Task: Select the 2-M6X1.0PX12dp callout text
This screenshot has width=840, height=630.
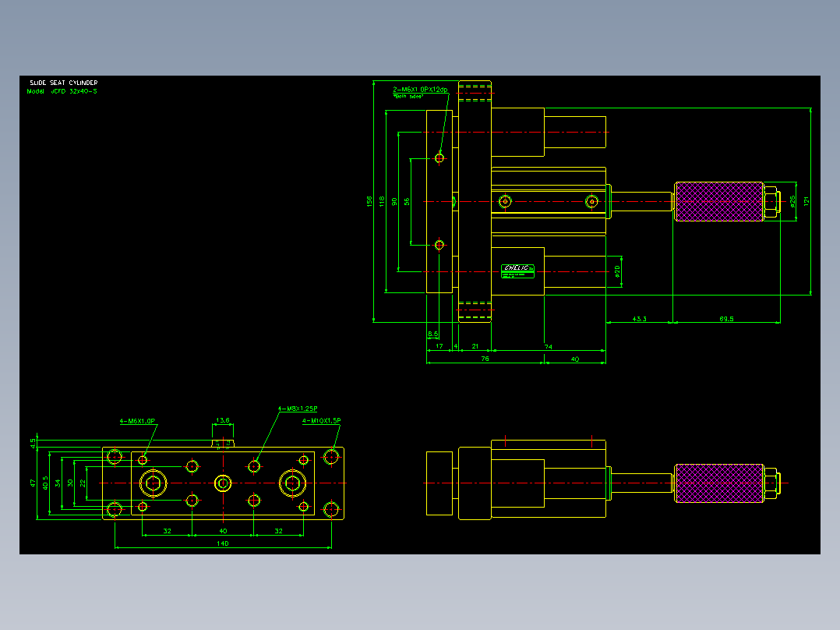Action: coord(420,90)
